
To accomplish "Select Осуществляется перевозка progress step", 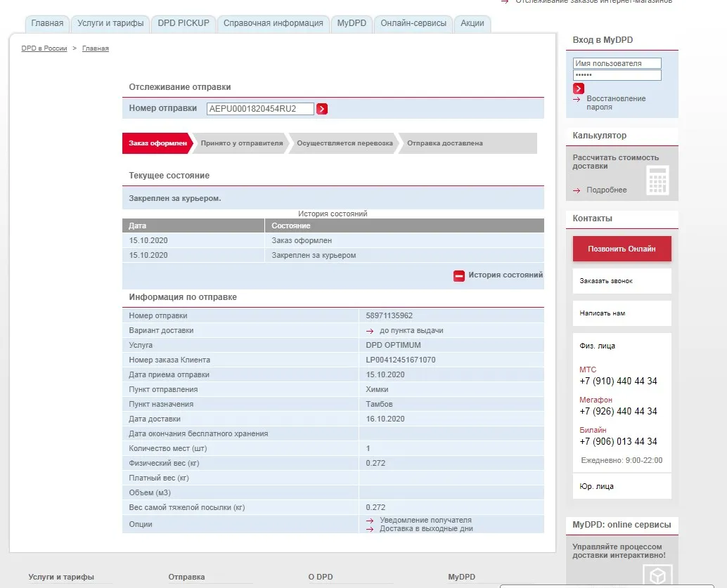I will (345, 143).
